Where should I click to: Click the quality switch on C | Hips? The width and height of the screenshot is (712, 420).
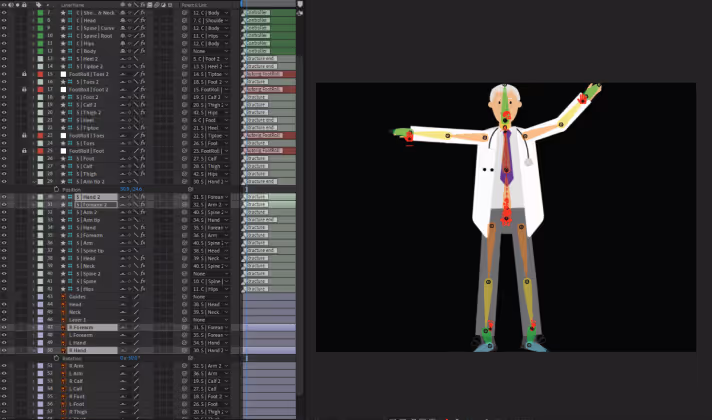tap(136, 44)
